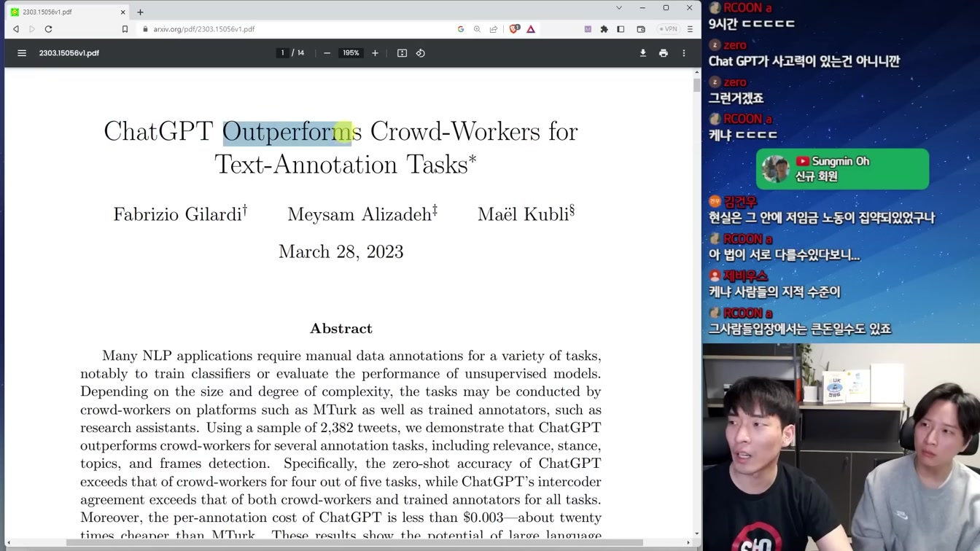
Task: Download the PDF file
Action: coord(643,53)
